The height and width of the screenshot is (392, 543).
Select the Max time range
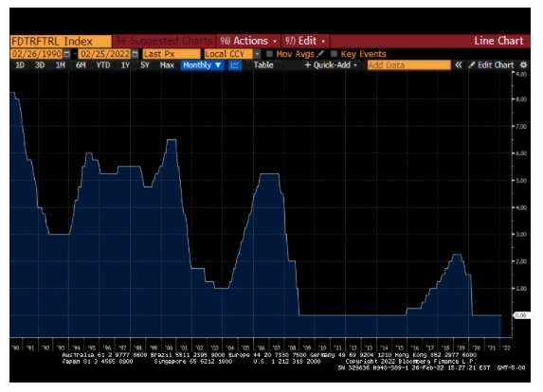(x=167, y=65)
